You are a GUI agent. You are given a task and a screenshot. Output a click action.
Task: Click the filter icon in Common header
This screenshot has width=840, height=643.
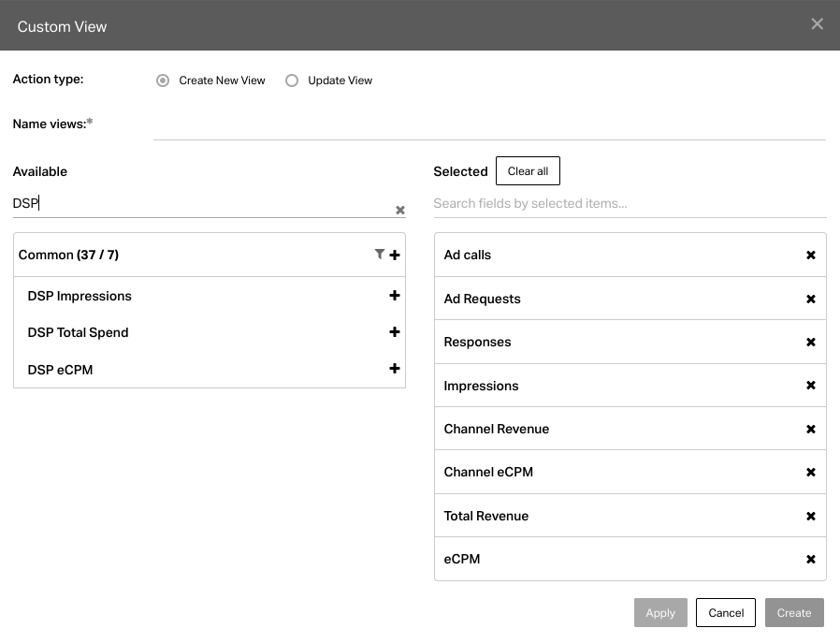coord(379,254)
